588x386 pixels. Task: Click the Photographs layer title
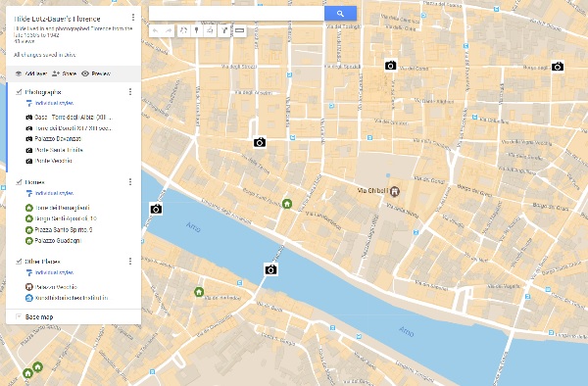[x=43, y=92]
